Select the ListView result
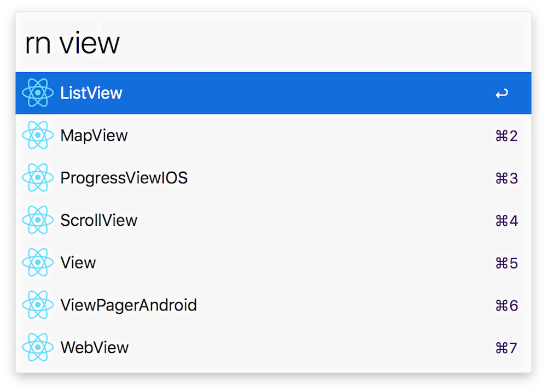The height and width of the screenshot is (392, 547). tap(91, 93)
